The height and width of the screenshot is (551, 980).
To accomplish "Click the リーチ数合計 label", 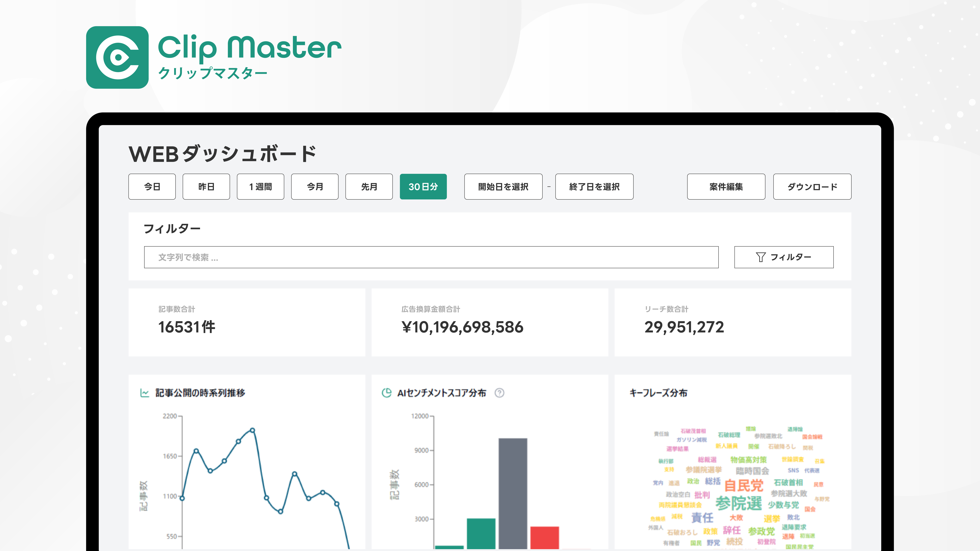I will [667, 309].
